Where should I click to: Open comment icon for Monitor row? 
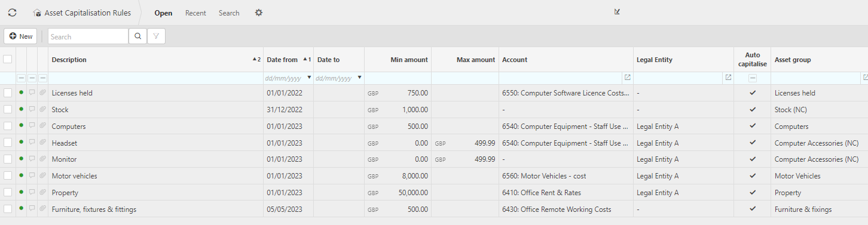pos(32,159)
